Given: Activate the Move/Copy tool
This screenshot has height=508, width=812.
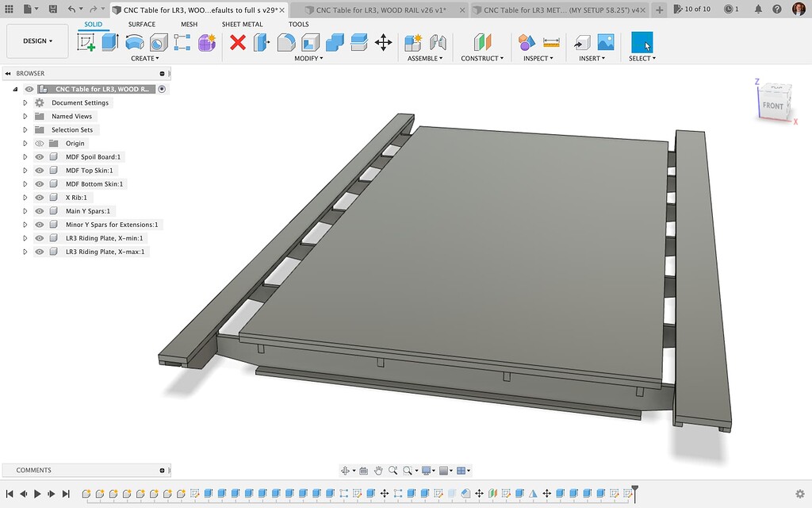Looking at the screenshot, I should point(385,42).
